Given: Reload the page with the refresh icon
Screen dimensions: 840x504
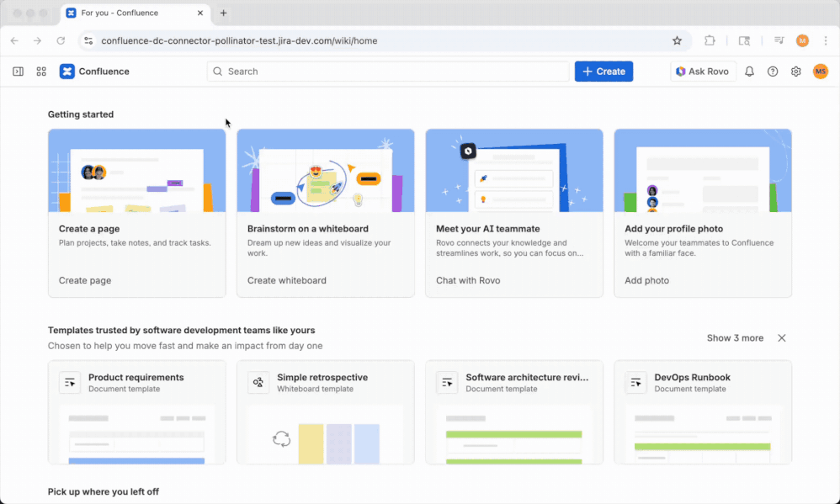Looking at the screenshot, I should [x=61, y=40].
